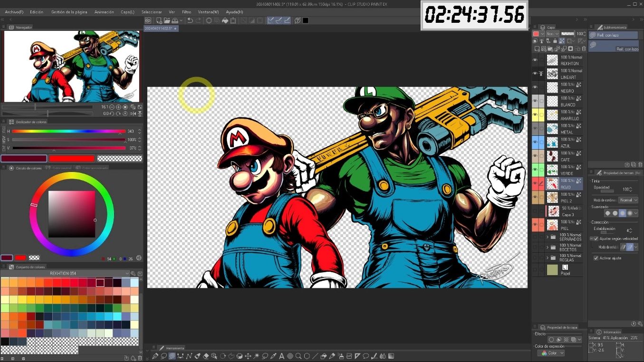The image size is (644, 362).
Task: Open the Edición menu
Action: 37,12
